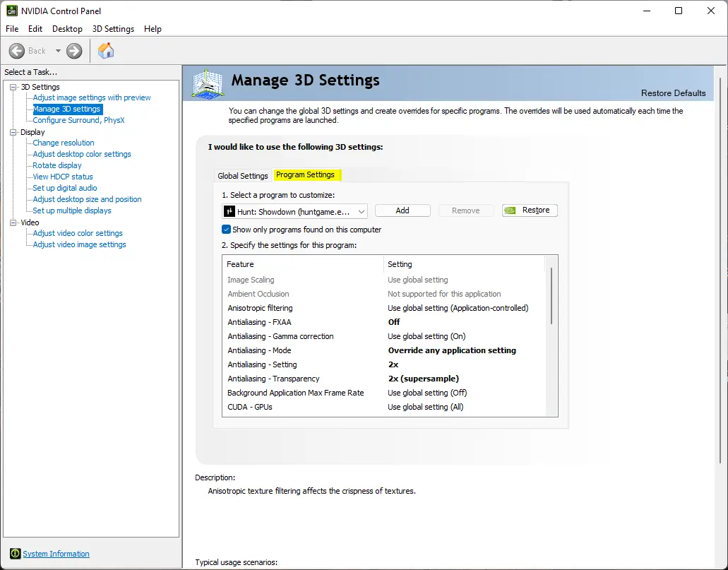This screenshot has width=728, height=570.
Task: Click the Forward arrow icon
Action: (74, 51)
